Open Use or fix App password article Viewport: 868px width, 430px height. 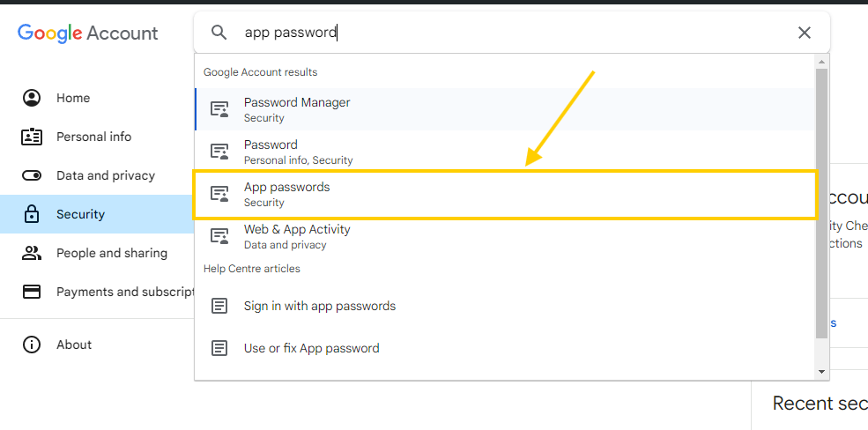pyautogui.click(x=505, y=348)
